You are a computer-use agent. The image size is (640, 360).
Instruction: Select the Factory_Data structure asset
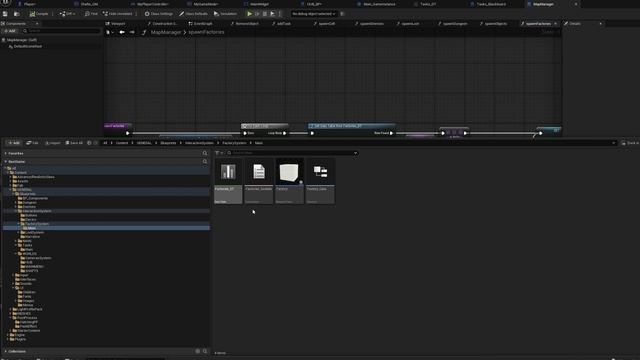click(320, 181)
